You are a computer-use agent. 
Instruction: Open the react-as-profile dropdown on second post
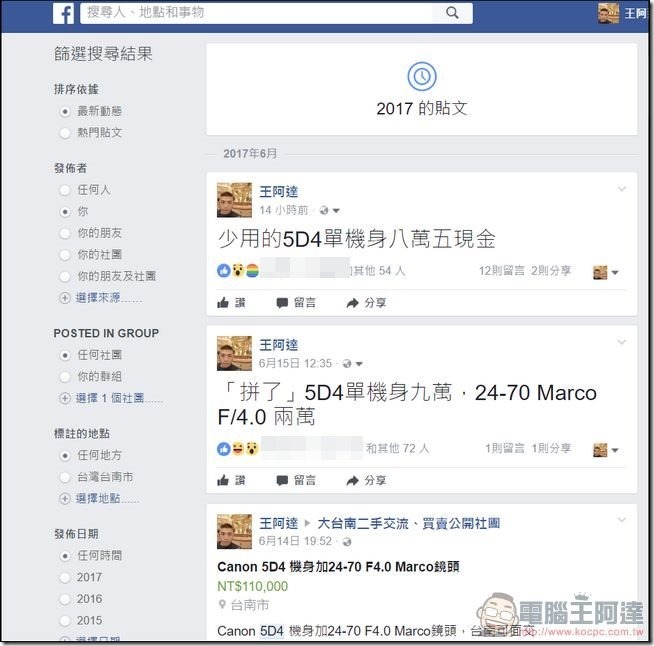[606, 450]
